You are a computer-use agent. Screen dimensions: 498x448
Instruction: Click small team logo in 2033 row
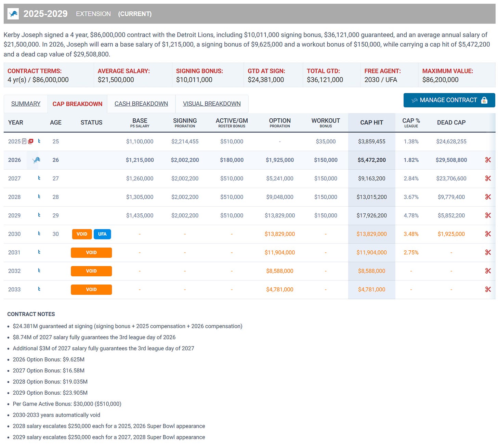coord(39,289)
